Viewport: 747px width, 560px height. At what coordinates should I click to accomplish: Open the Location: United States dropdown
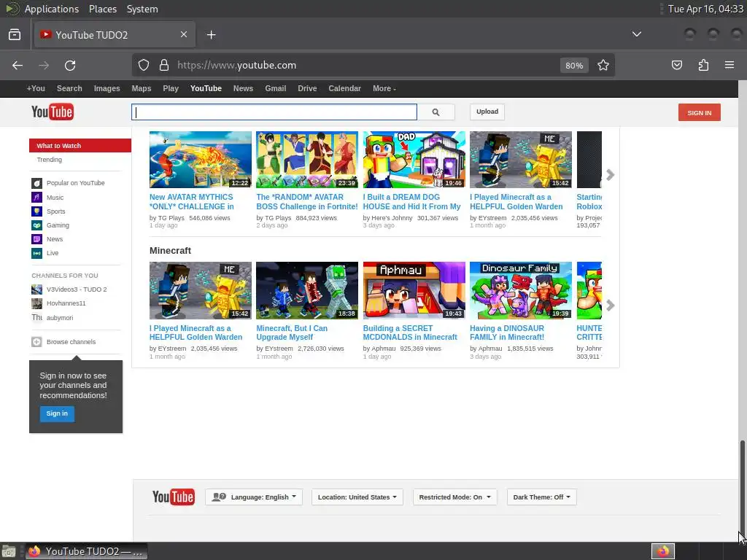(357, 497)
